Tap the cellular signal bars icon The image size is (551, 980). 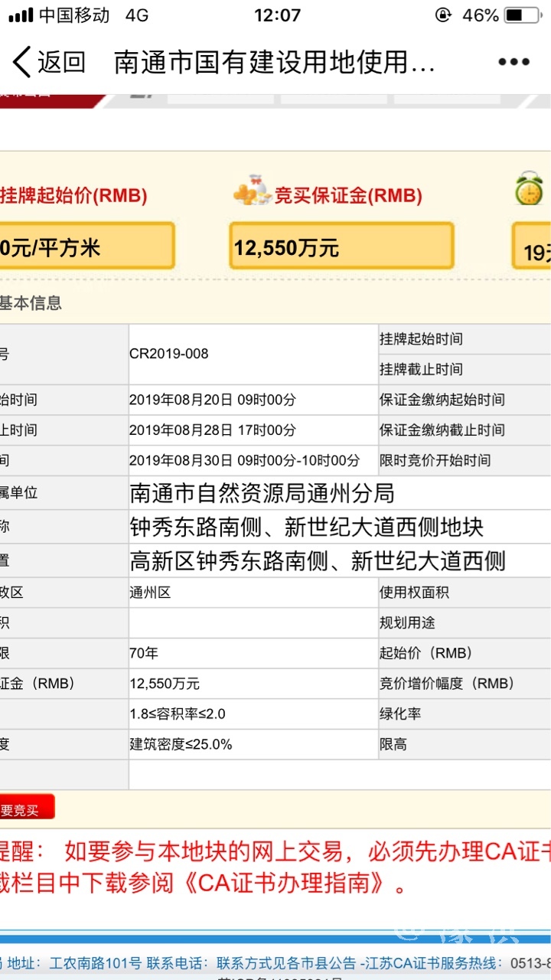coord(21,15)
